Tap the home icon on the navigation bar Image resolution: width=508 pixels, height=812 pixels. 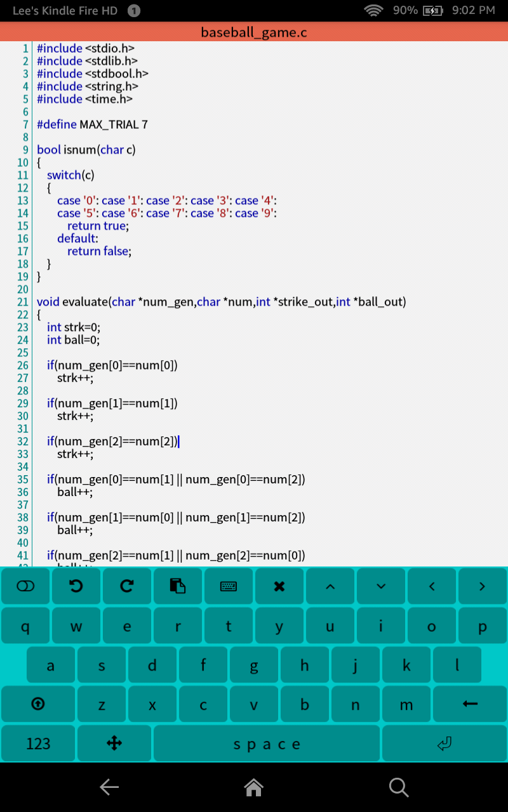pos(254,787)
